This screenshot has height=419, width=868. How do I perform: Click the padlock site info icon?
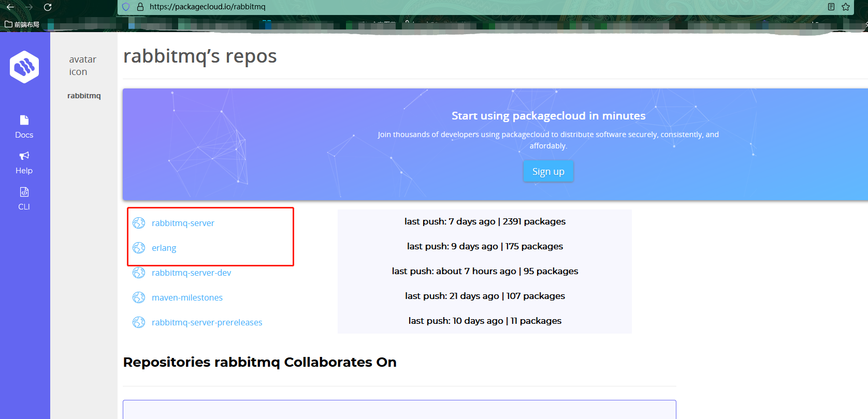point(140,7)
